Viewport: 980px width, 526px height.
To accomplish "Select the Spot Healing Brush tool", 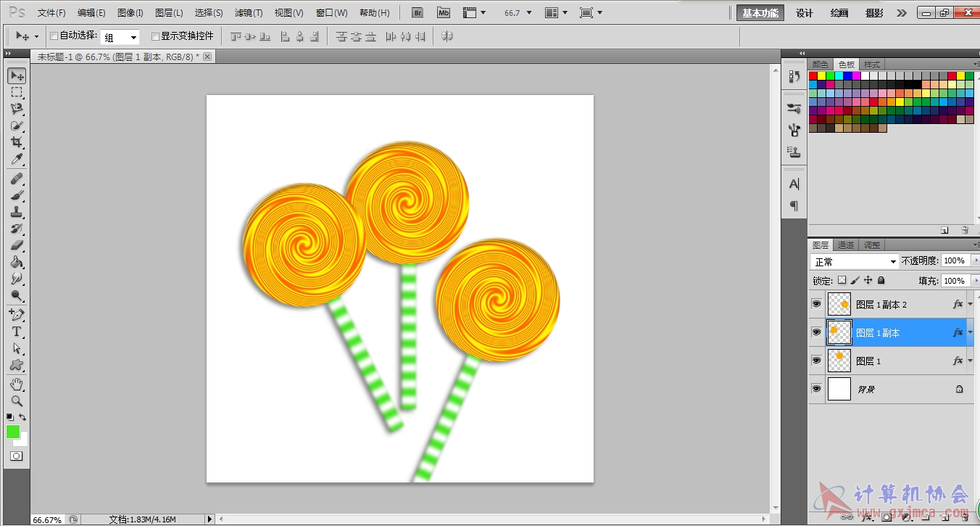I will click(x=17, y=178).
